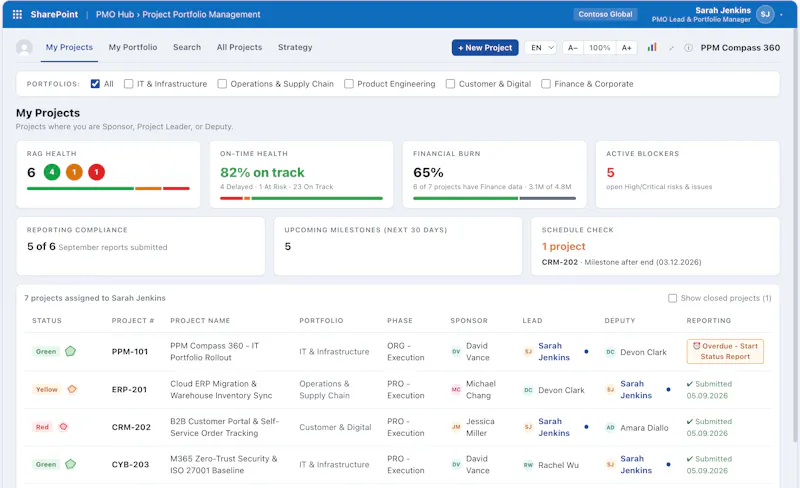
Task: Click the New Project button
Action: click(x=485, y=47)
